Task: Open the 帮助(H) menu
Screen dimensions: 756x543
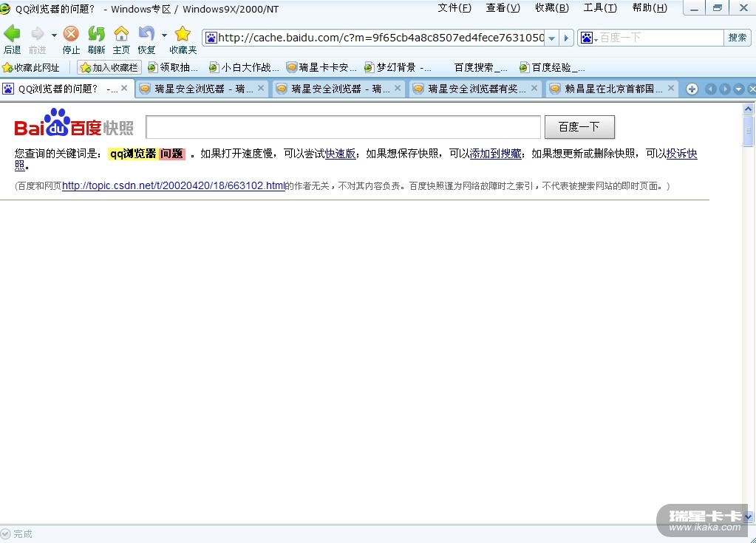Action: pyautogui.click(x=650, y=8)
